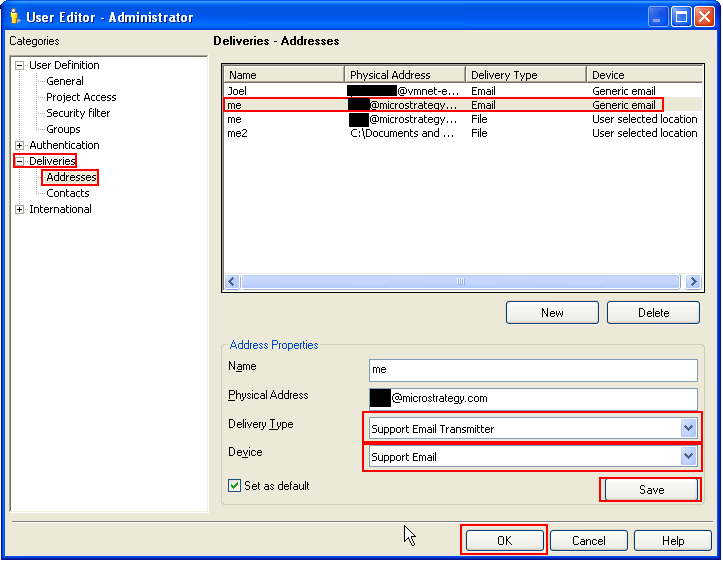Screen dimensions: 723x561
Task: Uncheck the Set as default checkbox
Action: tap(234, 486)
